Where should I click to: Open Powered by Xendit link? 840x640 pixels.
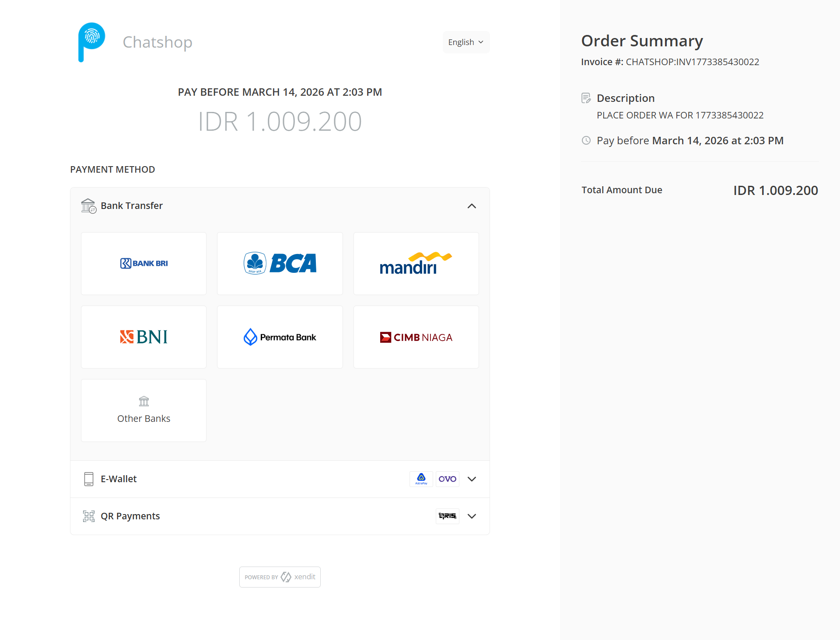click(x=280, y=577)
